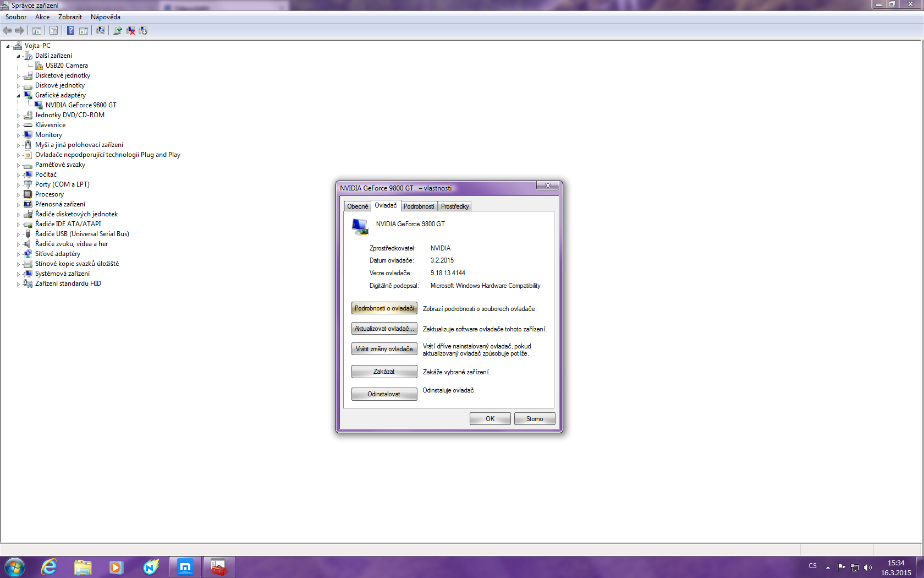Launch Internet Explorer from the taskbar

49,566
